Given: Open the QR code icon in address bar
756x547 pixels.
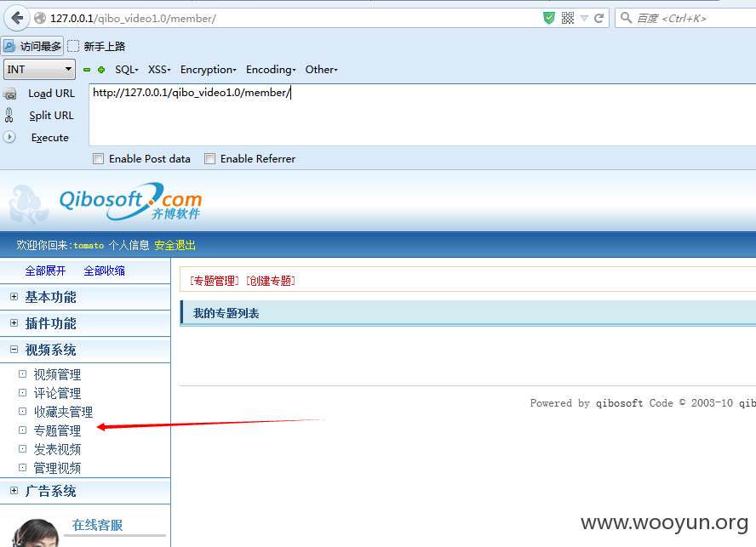Looking at the screenshot, I should (x=568, y=19).
